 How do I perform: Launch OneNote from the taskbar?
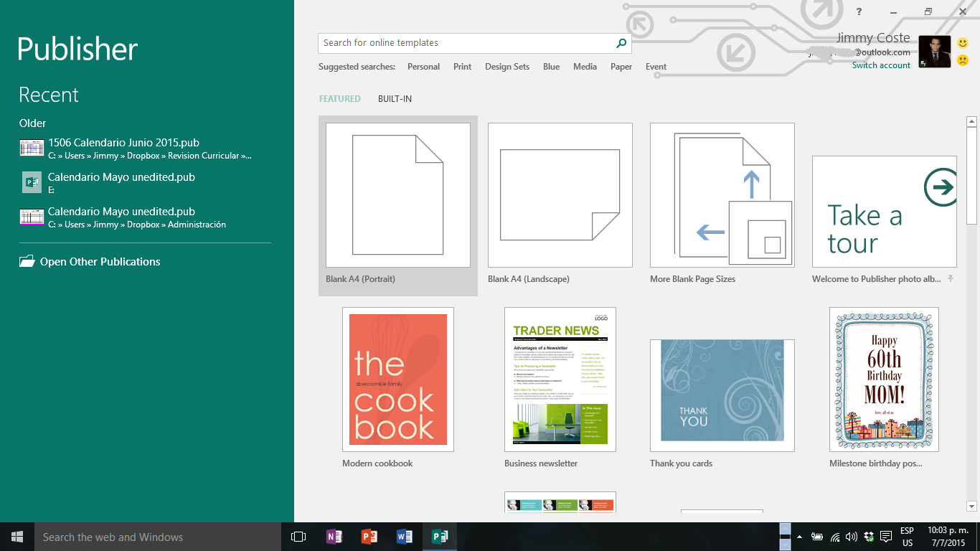[334, 537]
